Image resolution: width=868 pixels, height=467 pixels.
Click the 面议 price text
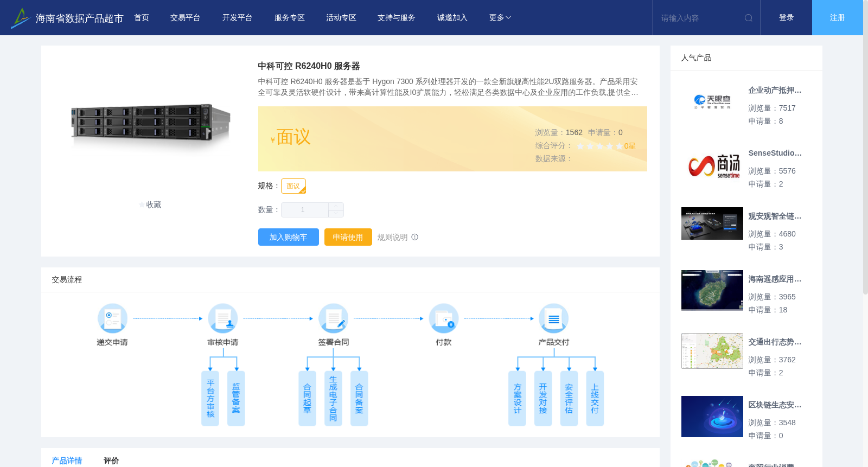click(x=293, y=137)
